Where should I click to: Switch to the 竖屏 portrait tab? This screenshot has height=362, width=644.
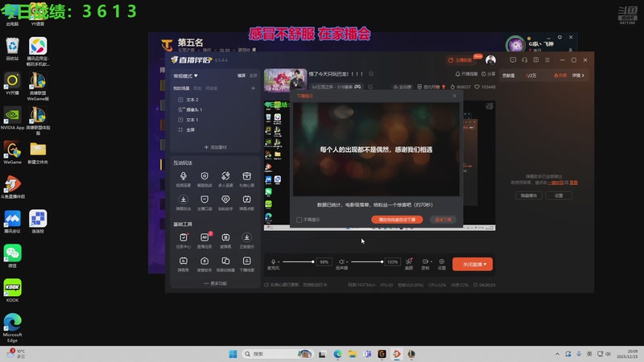(253, 76)
